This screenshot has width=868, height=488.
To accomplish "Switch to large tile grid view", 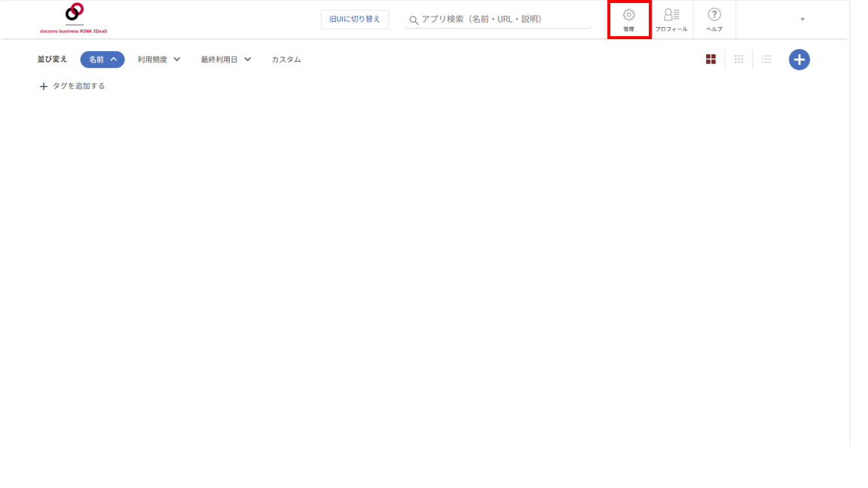I will pos(711,59).
